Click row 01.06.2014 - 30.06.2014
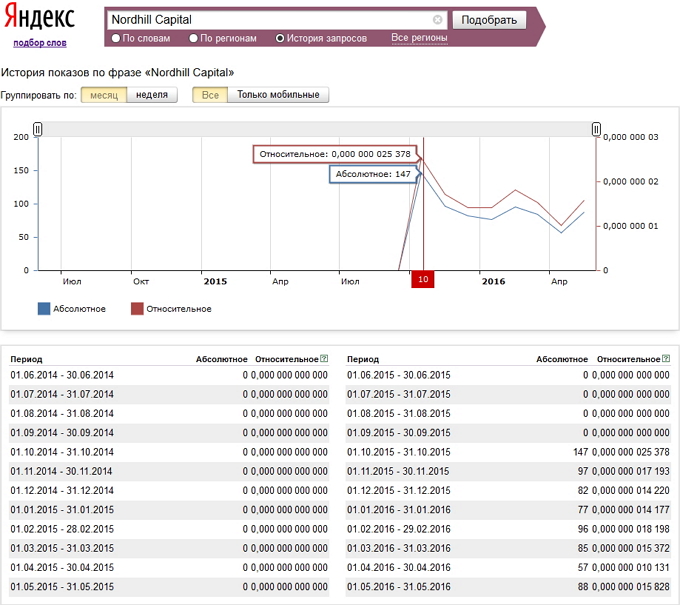Image resolution: width=680 pixels, height=605 pixels. (169, 375)
